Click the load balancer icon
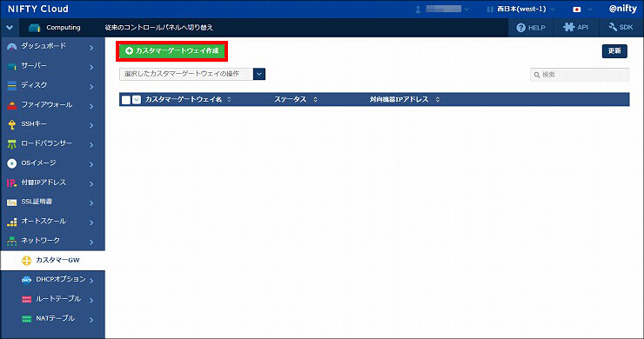Viewport: 644px width, 339px height. (x=12, y=144)
